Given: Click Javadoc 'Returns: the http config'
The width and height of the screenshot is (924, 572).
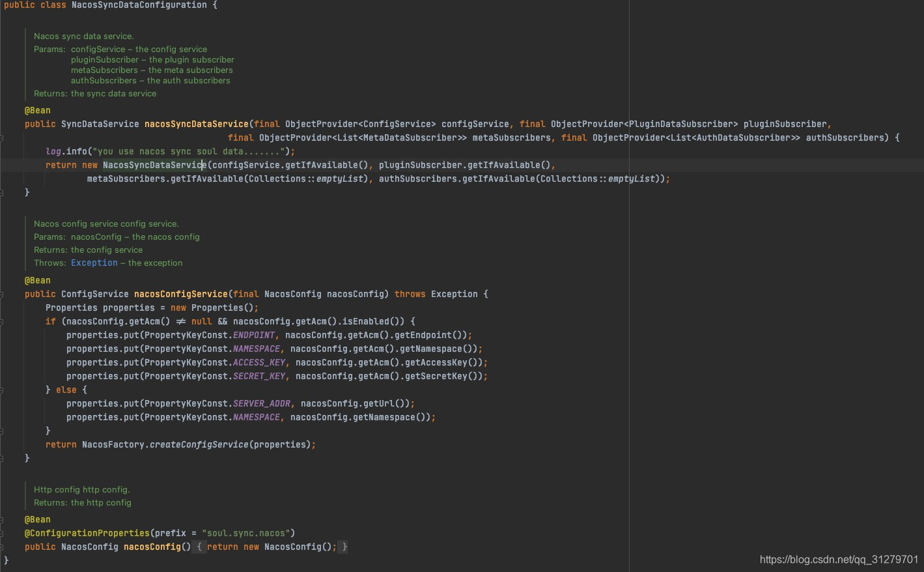Looking at the screenshot, I should tap(83, 502).
